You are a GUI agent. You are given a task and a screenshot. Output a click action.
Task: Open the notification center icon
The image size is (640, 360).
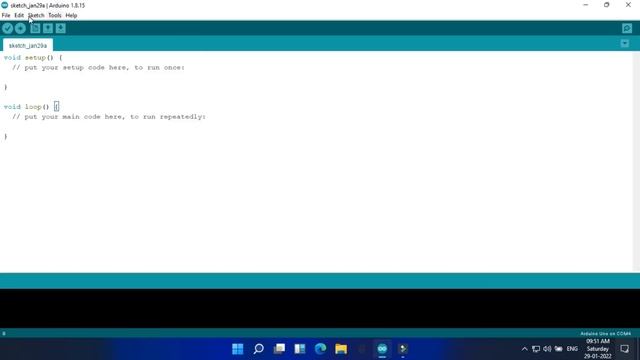(x=624, y=349)
